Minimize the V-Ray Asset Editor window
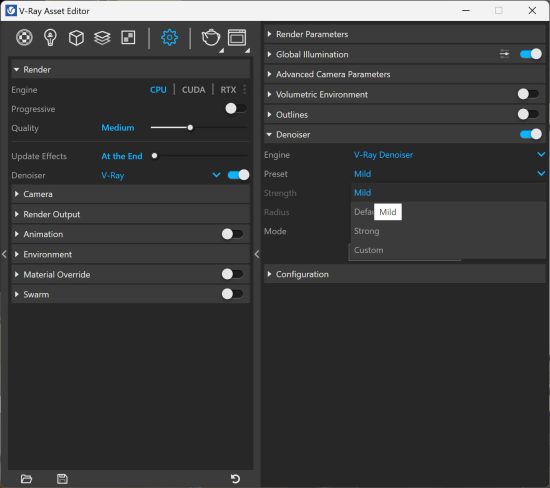The width and height of the screenshot is (550, 488). (466, 11)
